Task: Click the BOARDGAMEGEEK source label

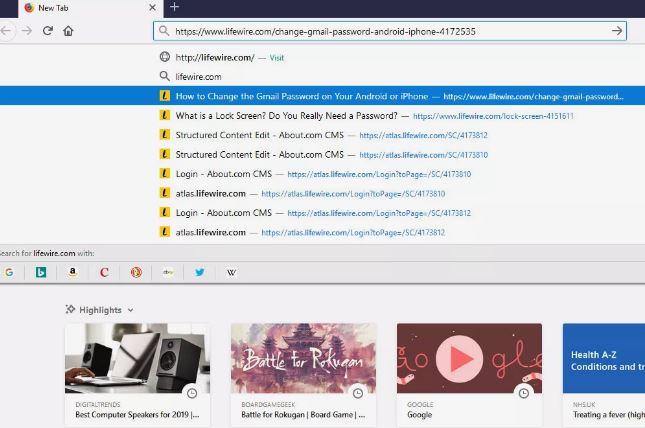Action: pos(268,405)
